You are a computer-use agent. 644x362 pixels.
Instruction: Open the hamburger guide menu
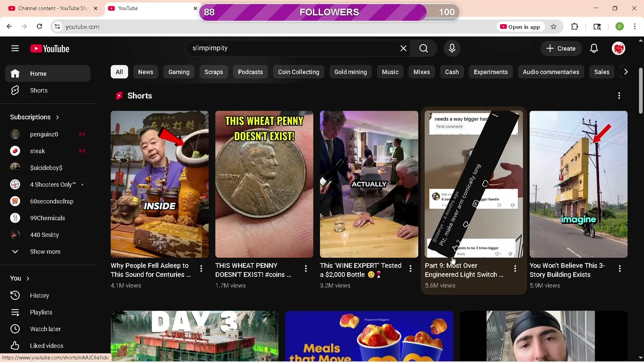15,48
